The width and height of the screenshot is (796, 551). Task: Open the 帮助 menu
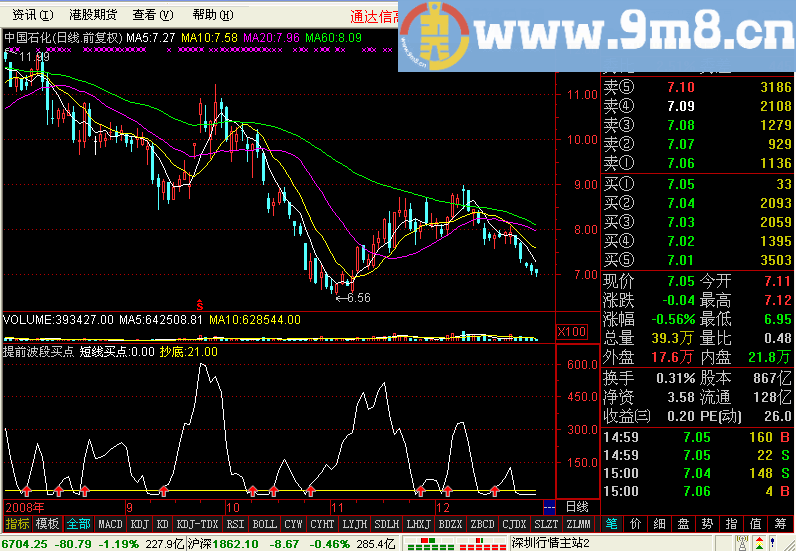coord(213,15)
